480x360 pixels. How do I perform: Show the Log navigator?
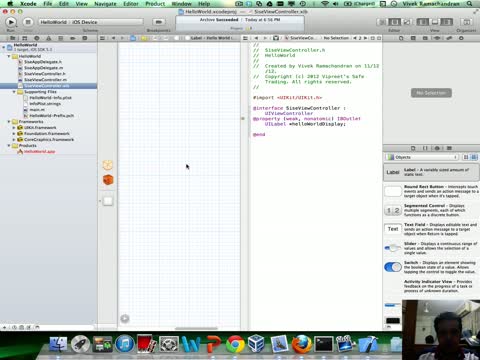coord(85,38)
